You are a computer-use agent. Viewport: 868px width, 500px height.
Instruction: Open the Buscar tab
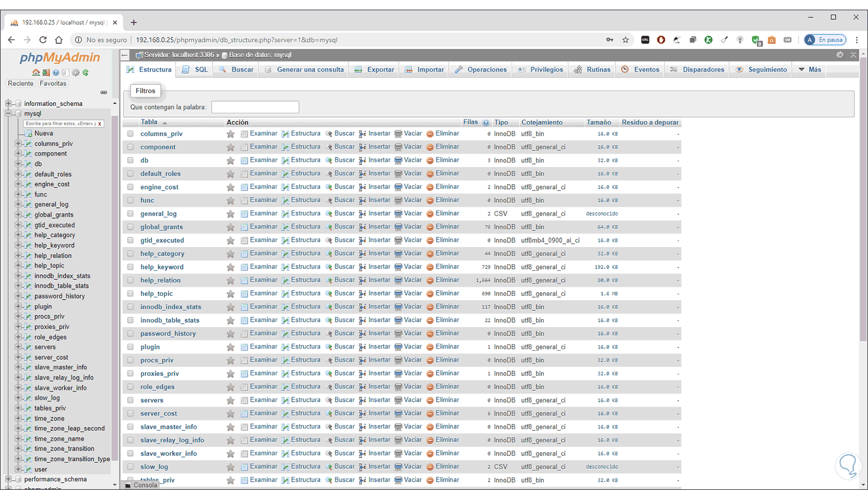pyautogui.click(x=236, y=70)
